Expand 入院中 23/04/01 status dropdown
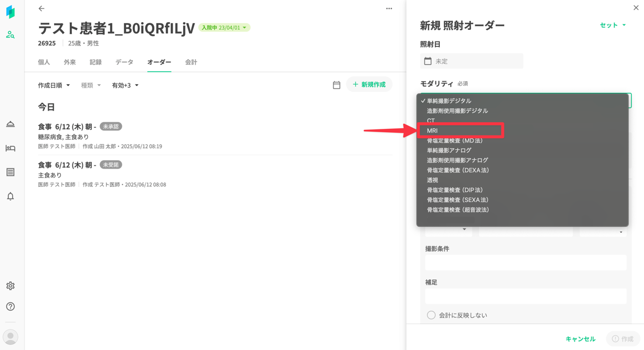This screenshot has width=644, height=350. click(224, 28)
